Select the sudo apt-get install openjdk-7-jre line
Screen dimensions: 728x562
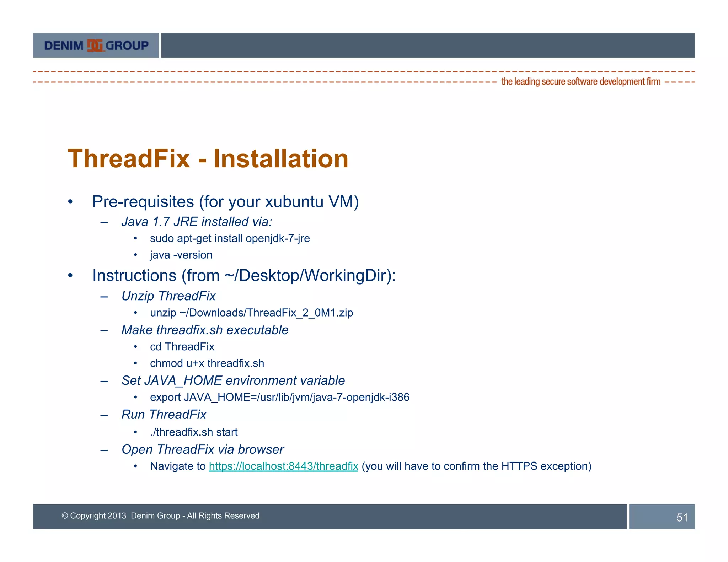230,238
